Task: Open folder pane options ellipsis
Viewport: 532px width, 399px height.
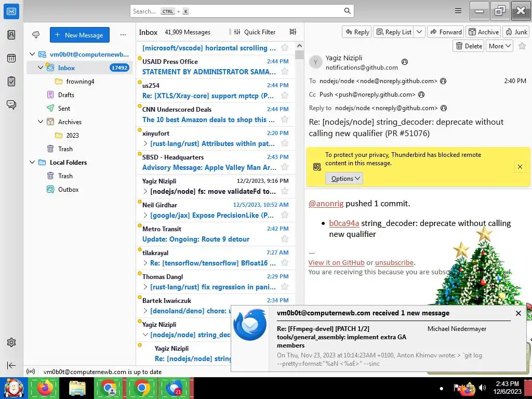Action: click(123, 35)
